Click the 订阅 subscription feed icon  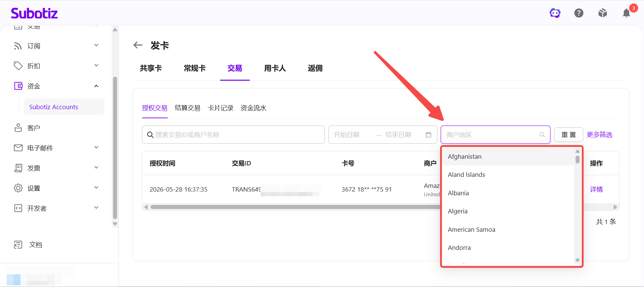18,46
